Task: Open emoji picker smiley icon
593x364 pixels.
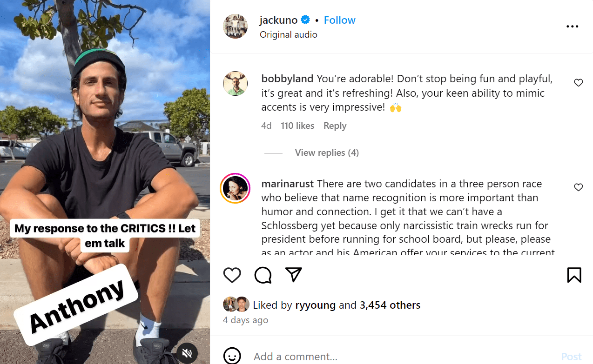Action: tap(232, 356)
